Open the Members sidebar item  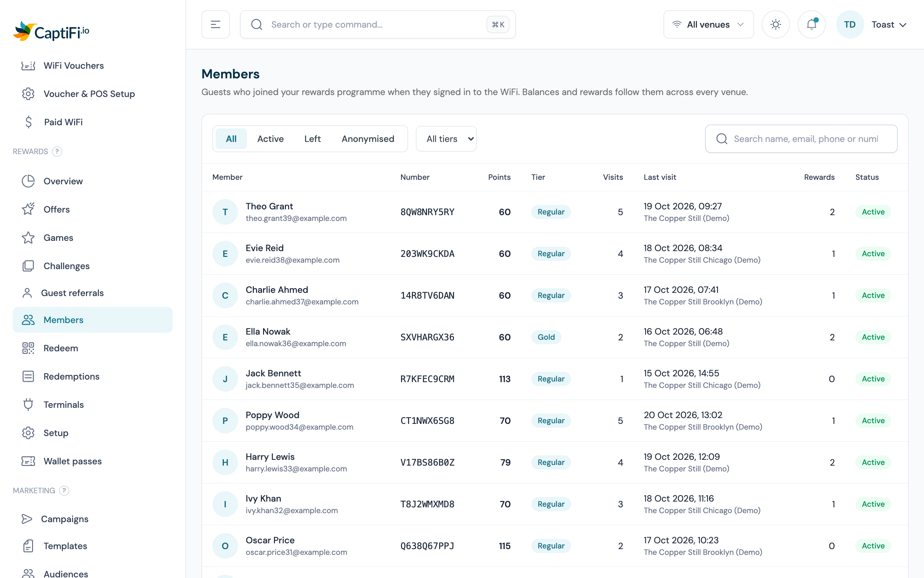point(92,320)
